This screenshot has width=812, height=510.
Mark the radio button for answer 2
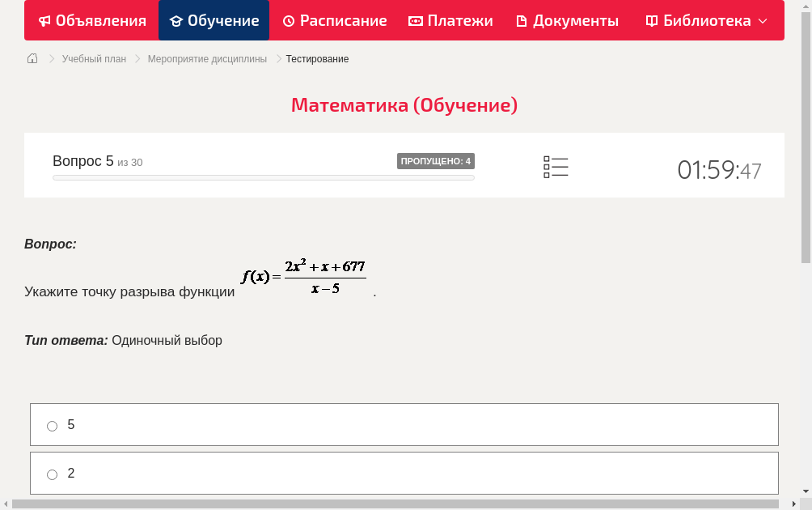[52, 474]
